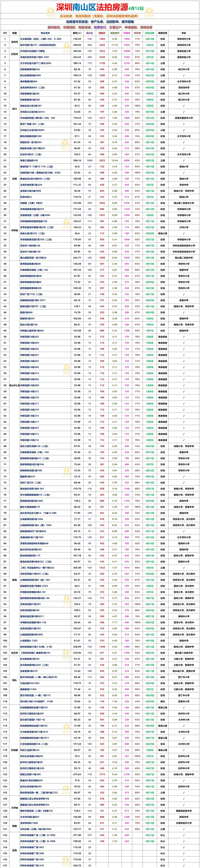The height and width of the screenshot is (868, 200).
Task: Click property 天利中央商务广场1410
Action: point(32,865)
